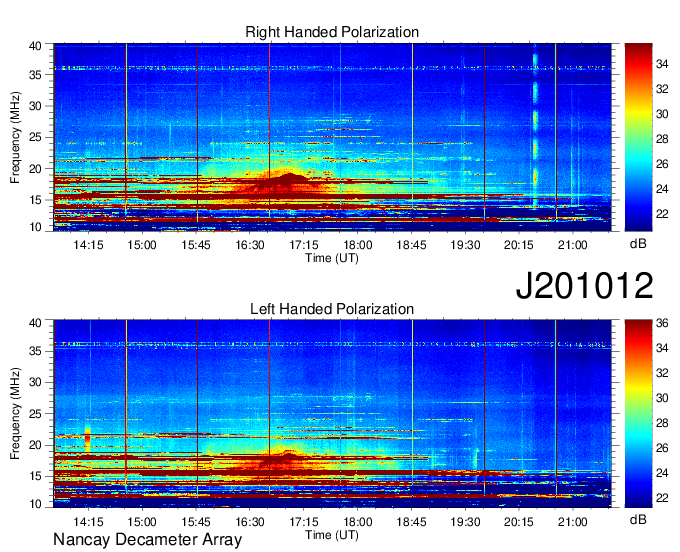Click the "dB" label under the Right Handed colorbar
The width and height of the screenshot is (680, 552).
[638, 244]
